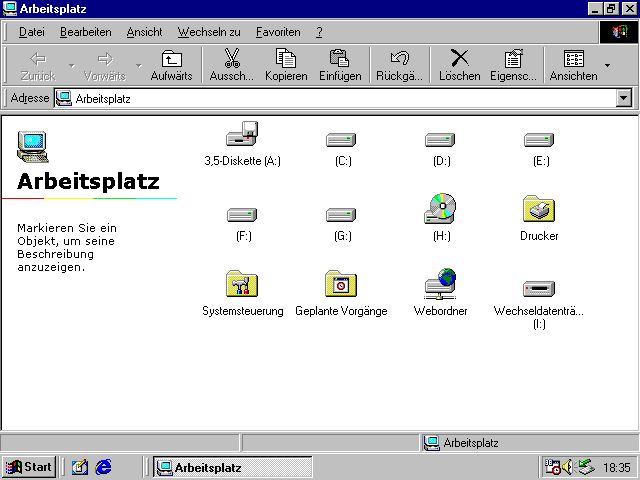Click the Arbeitsplatz taskbar button
This screenshot has width=640, height=480.
pos(233,467)
